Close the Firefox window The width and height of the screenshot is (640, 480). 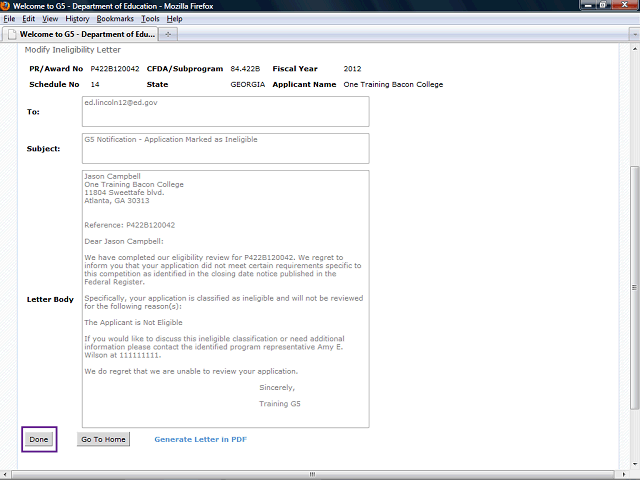click(624, 5)
